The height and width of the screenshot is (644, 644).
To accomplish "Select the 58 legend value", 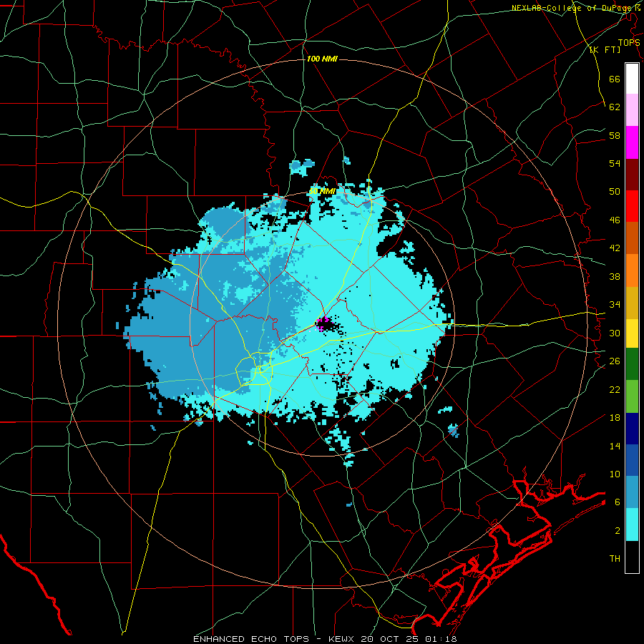I will pos(615,135).
